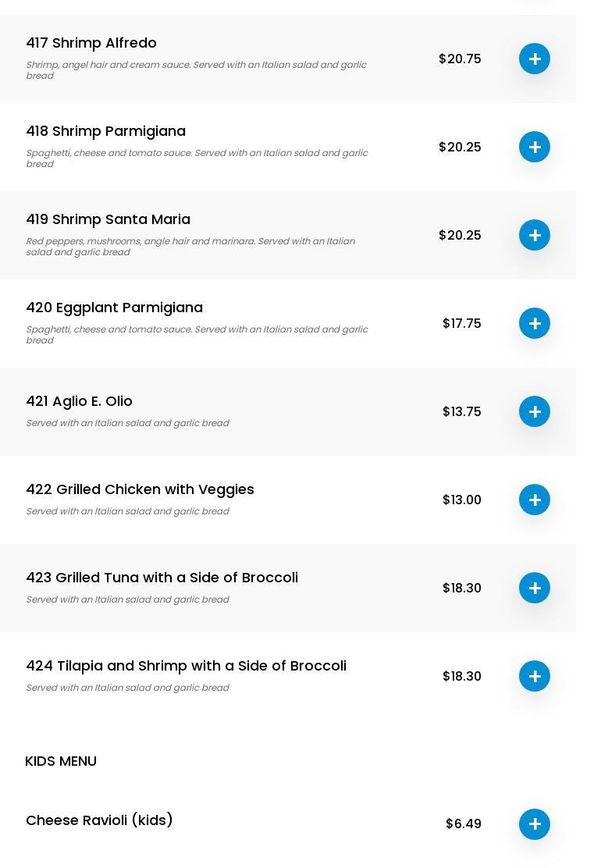Add 417 Shrimp Alfredo to order
This screenshot has width=601, height=868.
pos(535,59)
